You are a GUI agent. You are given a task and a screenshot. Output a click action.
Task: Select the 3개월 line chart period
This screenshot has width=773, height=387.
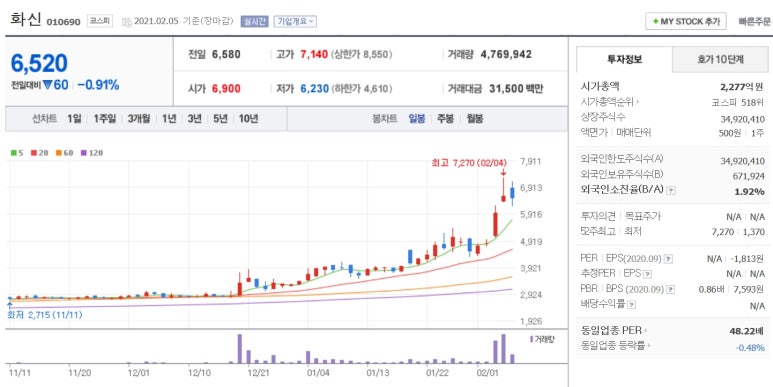click(139, 119)
